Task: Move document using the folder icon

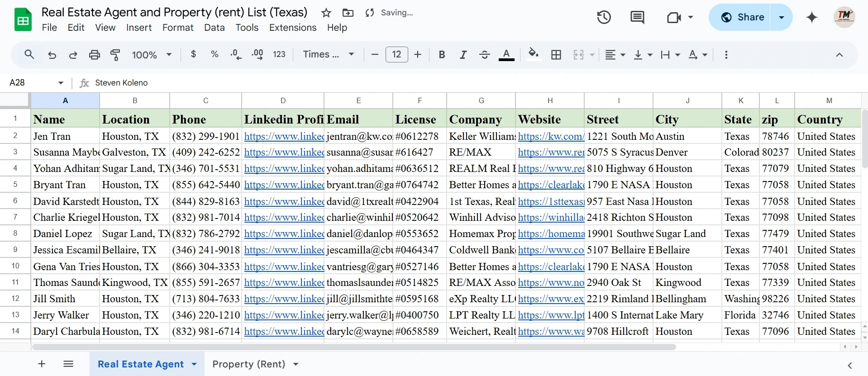Action: pos(348,13)
